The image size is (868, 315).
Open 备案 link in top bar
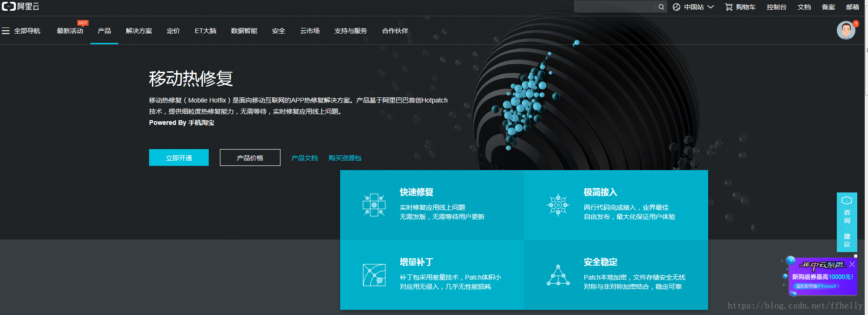(x=828, y=7)
